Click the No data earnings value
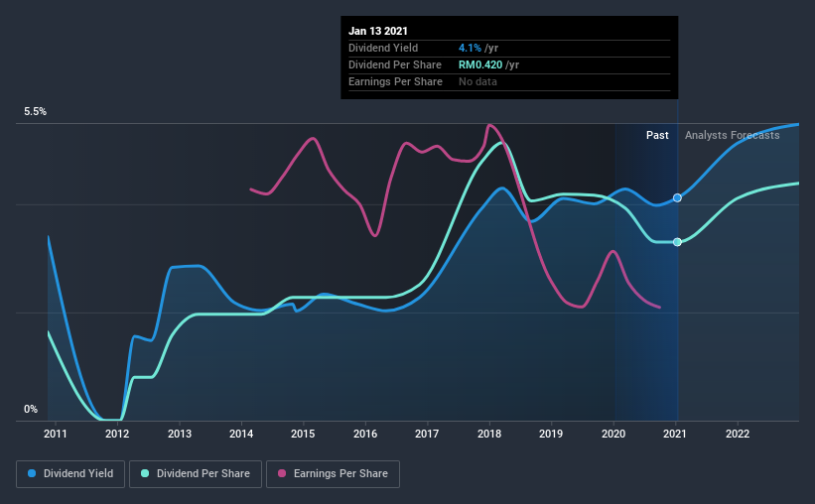Viewport: 815px width, 504px height. (x=477, y=81)
